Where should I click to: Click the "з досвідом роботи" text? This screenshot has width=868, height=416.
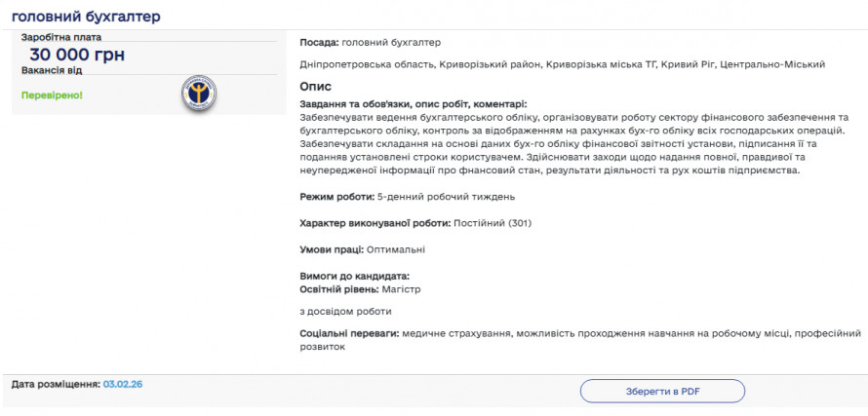click(x=345, y=312)
